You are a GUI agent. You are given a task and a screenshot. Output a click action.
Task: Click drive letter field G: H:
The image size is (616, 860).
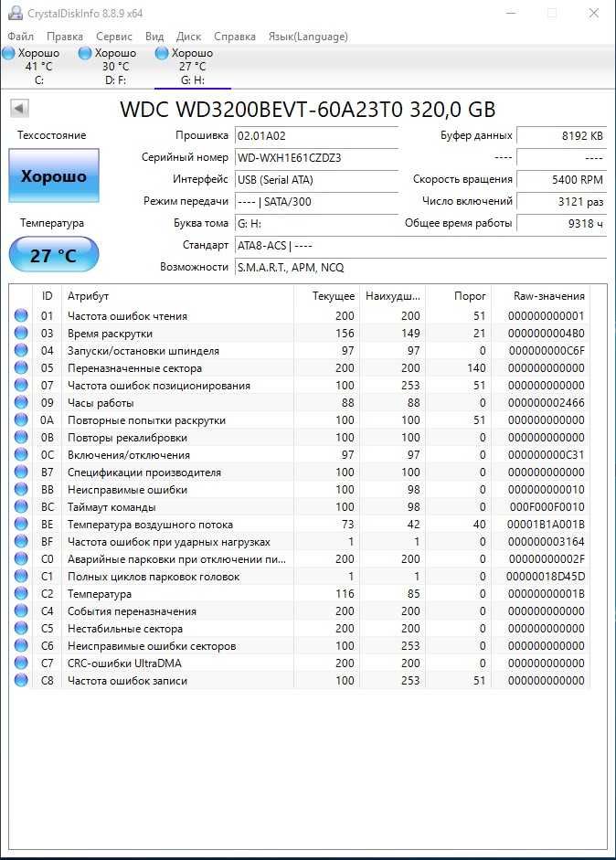316,224
